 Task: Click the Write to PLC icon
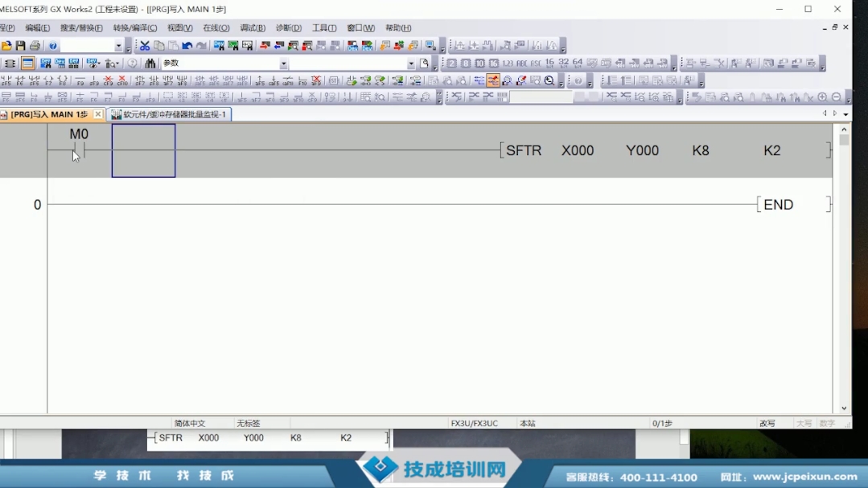pyautogui.click(x=265, y=46)
